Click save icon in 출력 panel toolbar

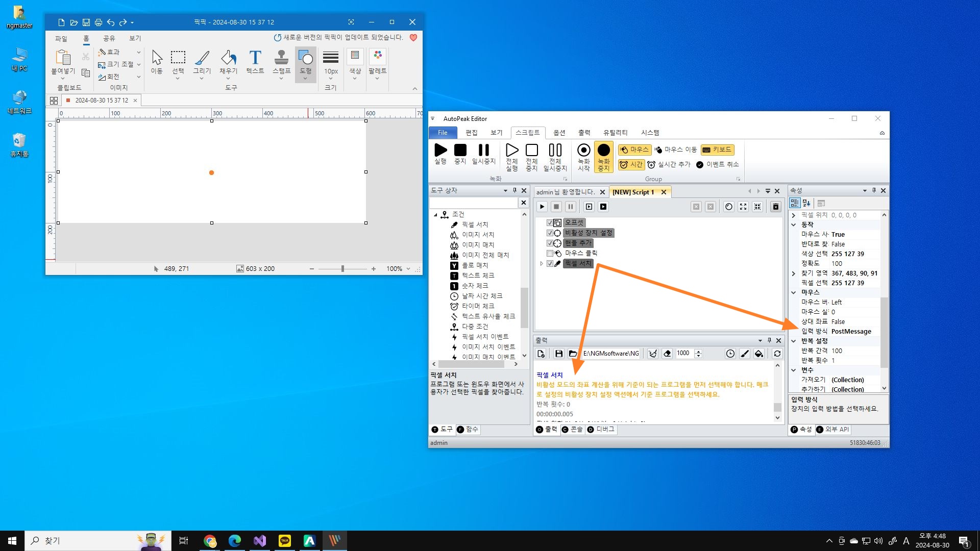click(558, 354)
